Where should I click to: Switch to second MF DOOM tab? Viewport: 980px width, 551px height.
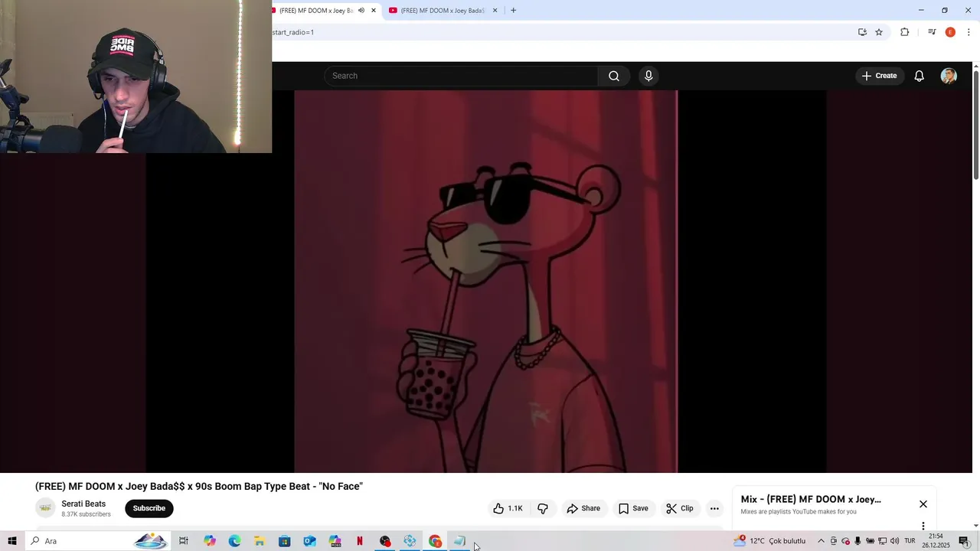click(442, 11)
